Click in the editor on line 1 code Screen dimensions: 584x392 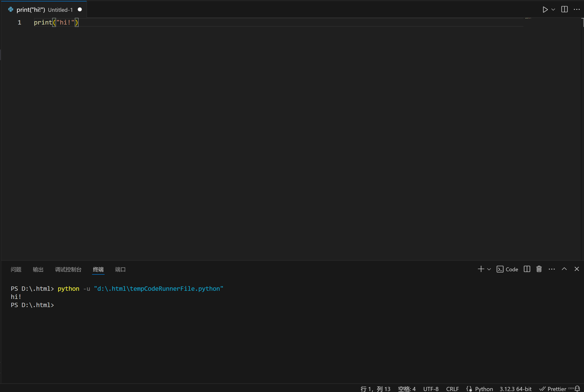pyautogui.click(x=56, y=23)
